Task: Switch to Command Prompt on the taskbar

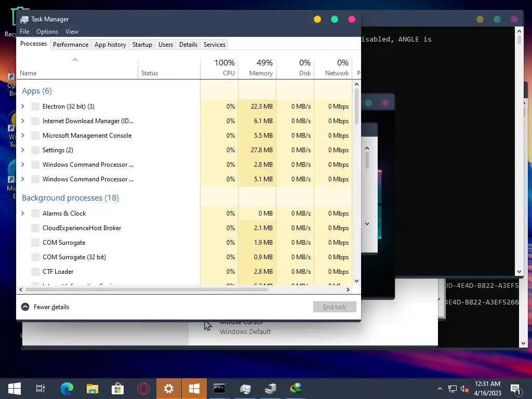Action: (220, 389)
